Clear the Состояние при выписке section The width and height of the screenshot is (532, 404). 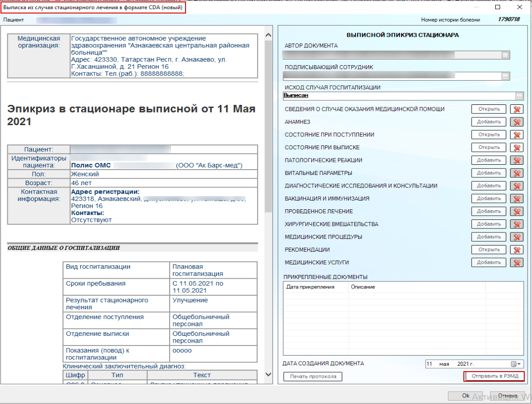click(x=517, y=147)
